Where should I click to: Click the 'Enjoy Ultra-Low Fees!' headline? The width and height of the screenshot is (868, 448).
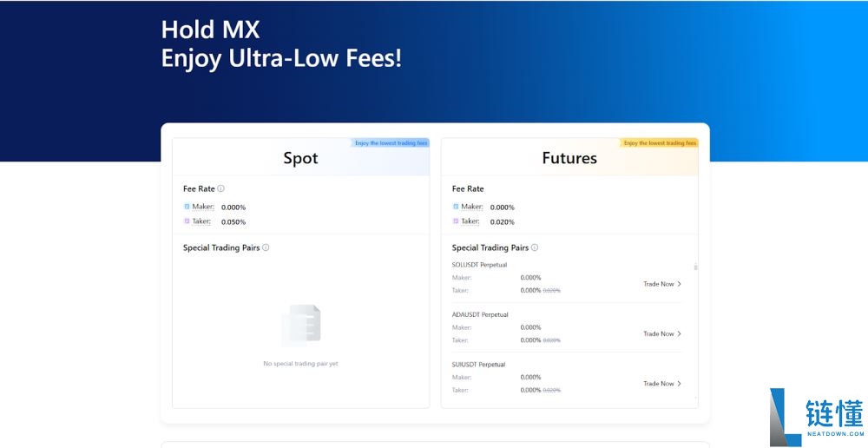tap(281, 59)
